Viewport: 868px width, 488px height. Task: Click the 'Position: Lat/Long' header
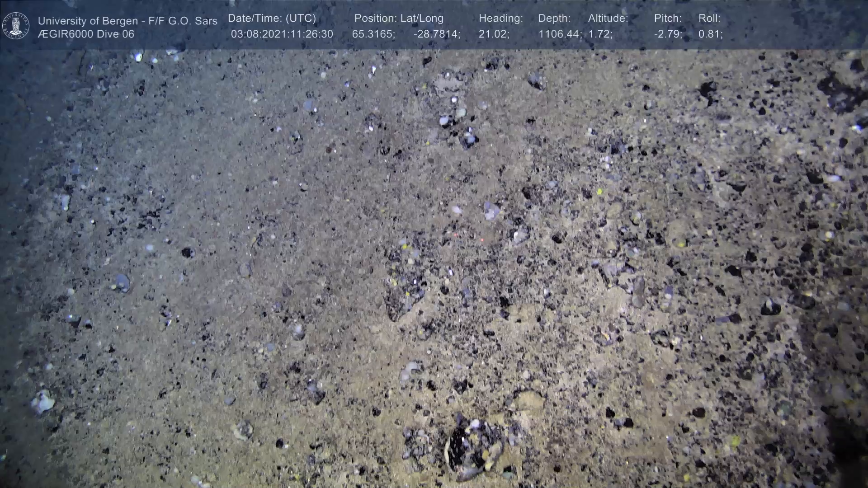(x=398, y=19)
